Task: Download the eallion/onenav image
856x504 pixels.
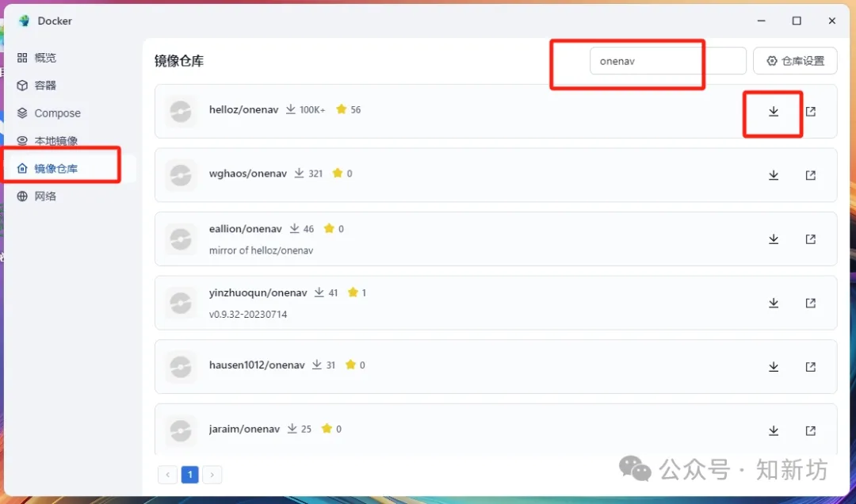Action: pos(773,239)
